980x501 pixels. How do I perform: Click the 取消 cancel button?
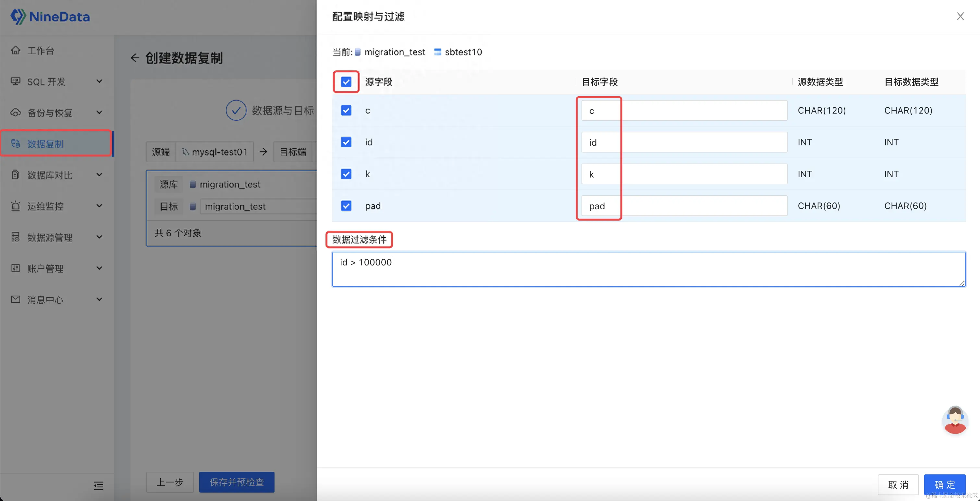click(x=898, y=484)
